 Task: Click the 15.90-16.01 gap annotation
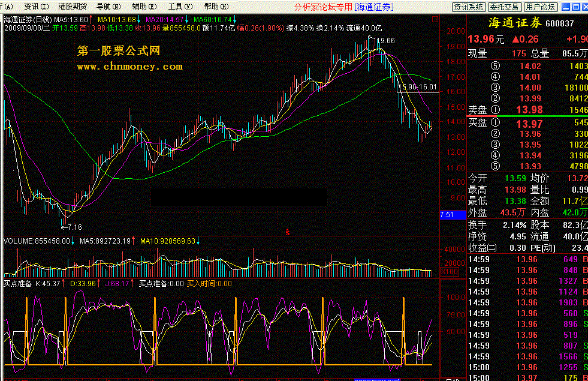pyautogui.click(x=418, y=87)
